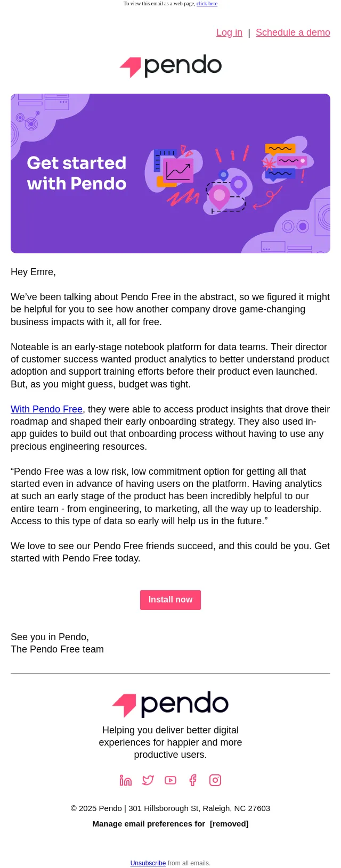The width and height of the screenshot is (341, 868).
Task: Click Unsubscribe from all emails
Action: [x=148, y=863]
